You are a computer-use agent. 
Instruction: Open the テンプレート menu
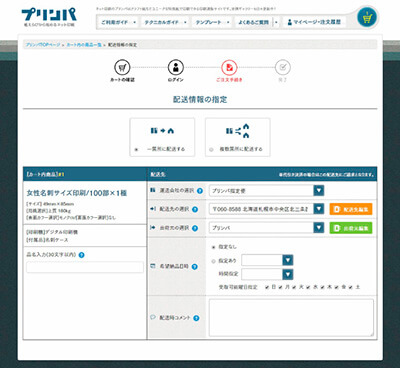(x=208, y=22)
